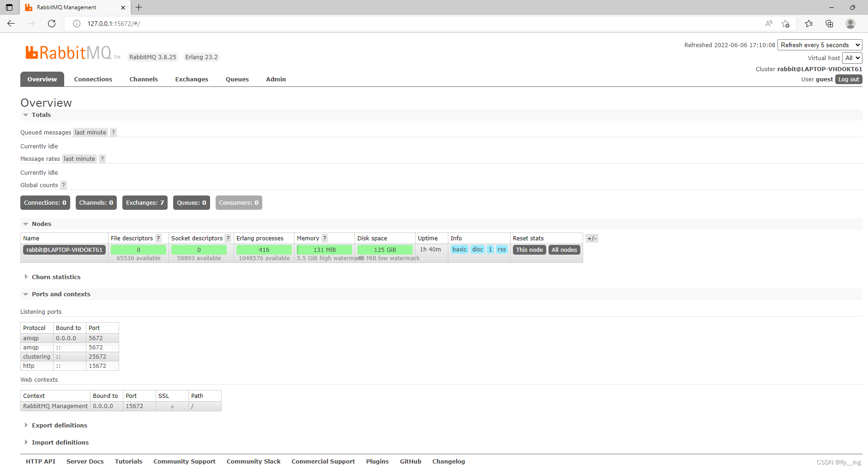868x470 pixels.
Task: Click the basic info tag
Action: pyautogui.click(x=459, y=250)
